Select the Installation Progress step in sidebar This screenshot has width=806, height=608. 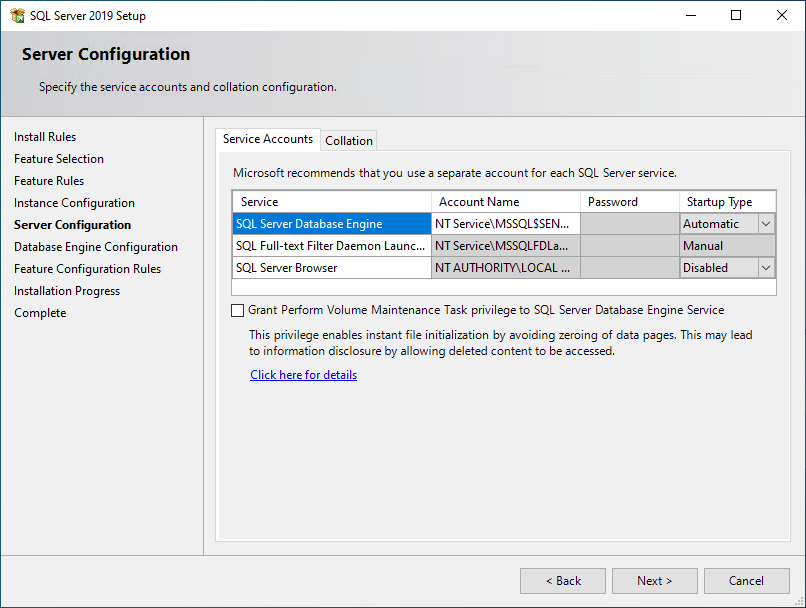[x=67, y=290]
